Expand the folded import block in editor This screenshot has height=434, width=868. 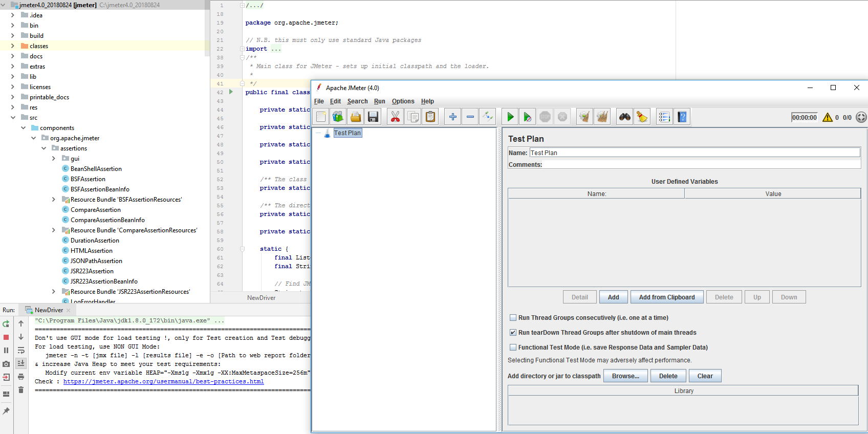click(242, 49)
